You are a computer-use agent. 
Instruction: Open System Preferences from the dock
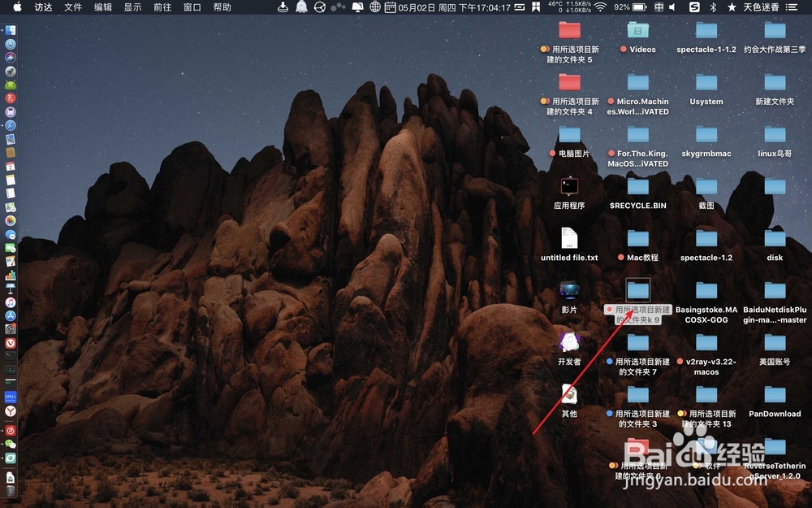point(11,329)
